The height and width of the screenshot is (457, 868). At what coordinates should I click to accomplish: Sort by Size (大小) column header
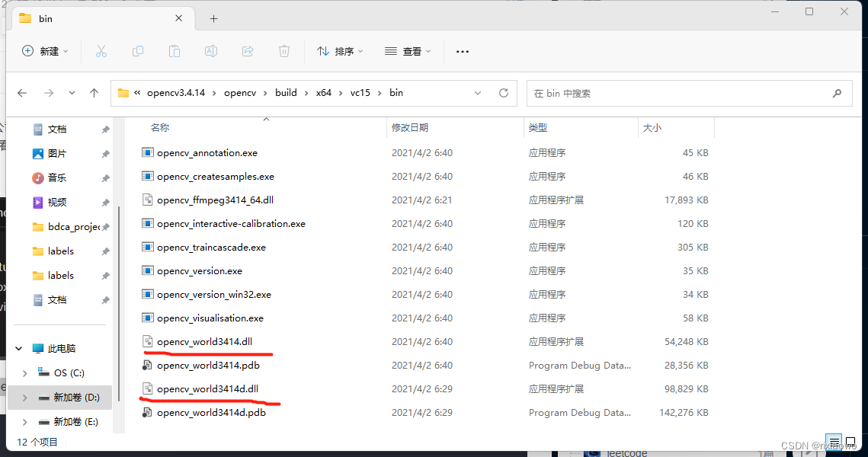(652, 128)
